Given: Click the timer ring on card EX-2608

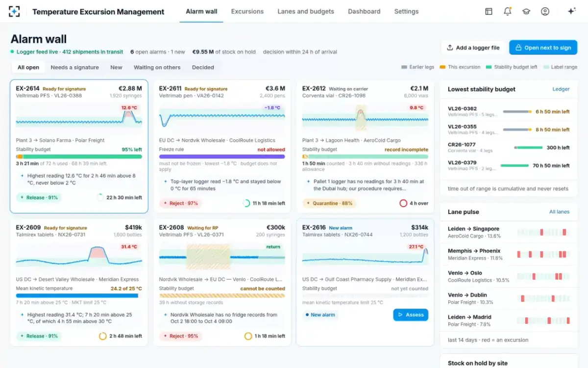Looking at the screenshot, I should tap(248, 336).
